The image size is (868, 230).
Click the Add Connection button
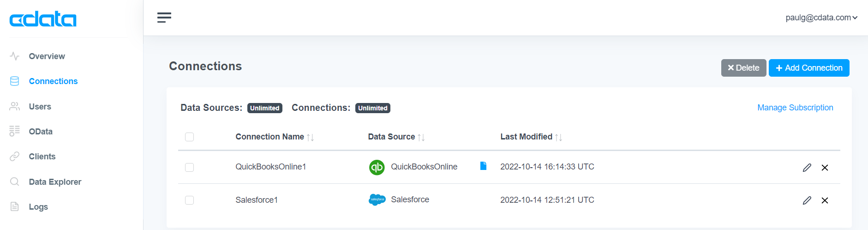809,68
